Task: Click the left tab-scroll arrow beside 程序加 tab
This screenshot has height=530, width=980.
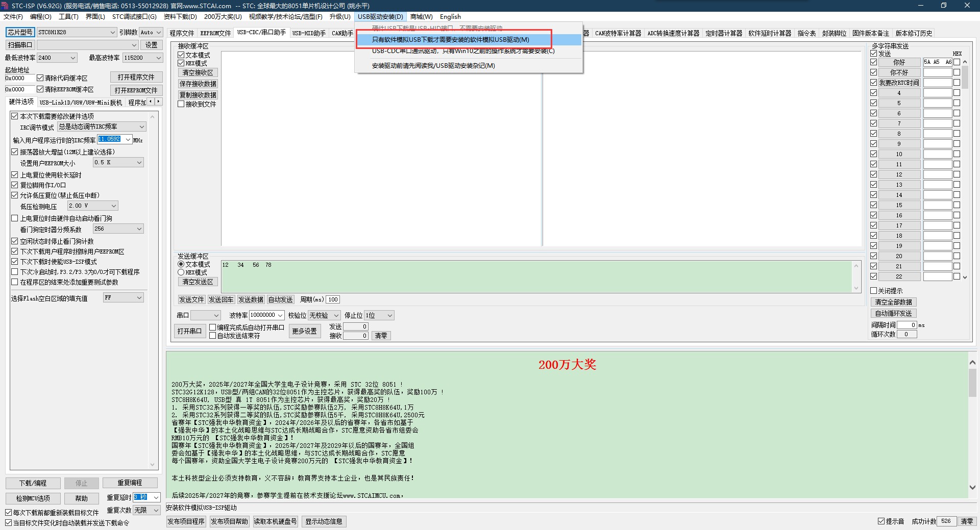Action: pos(151,102)
